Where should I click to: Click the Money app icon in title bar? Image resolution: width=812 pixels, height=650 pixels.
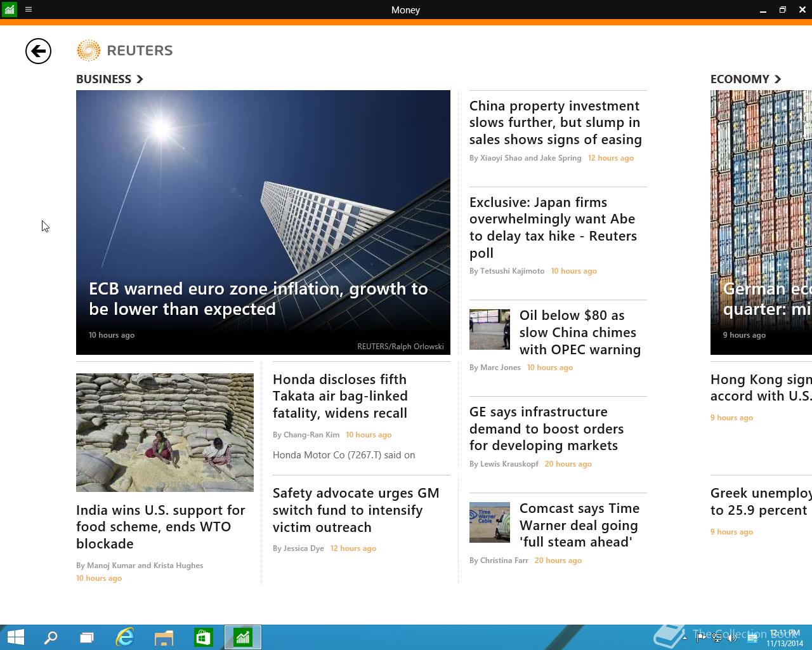(10, 10)
